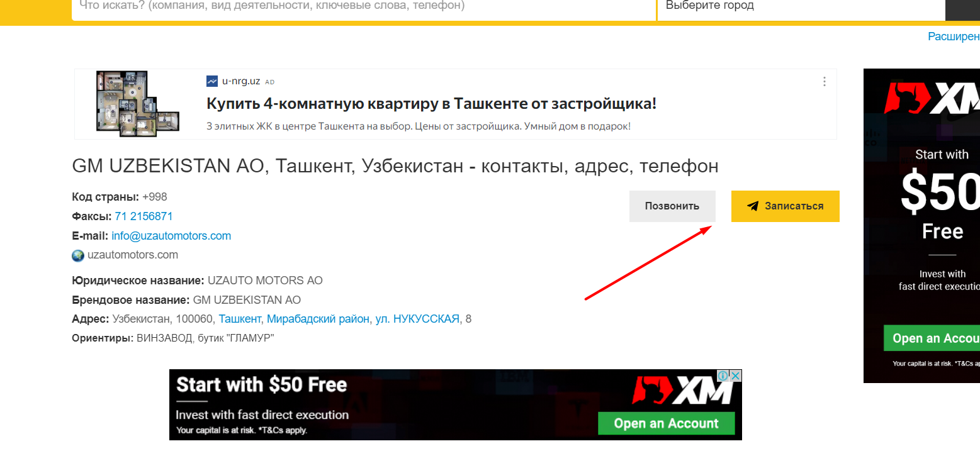Click the search field 'Что искать?'

pos(364,9)
